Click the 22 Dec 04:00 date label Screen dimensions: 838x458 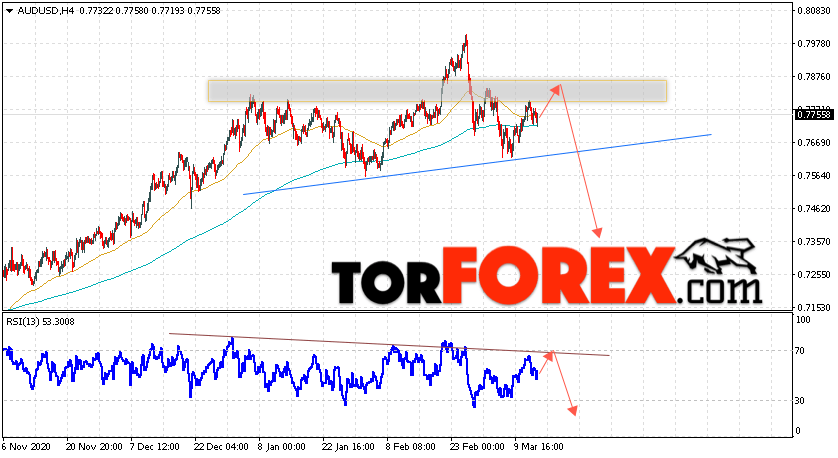pyautogui.click(x=221, y=447)
